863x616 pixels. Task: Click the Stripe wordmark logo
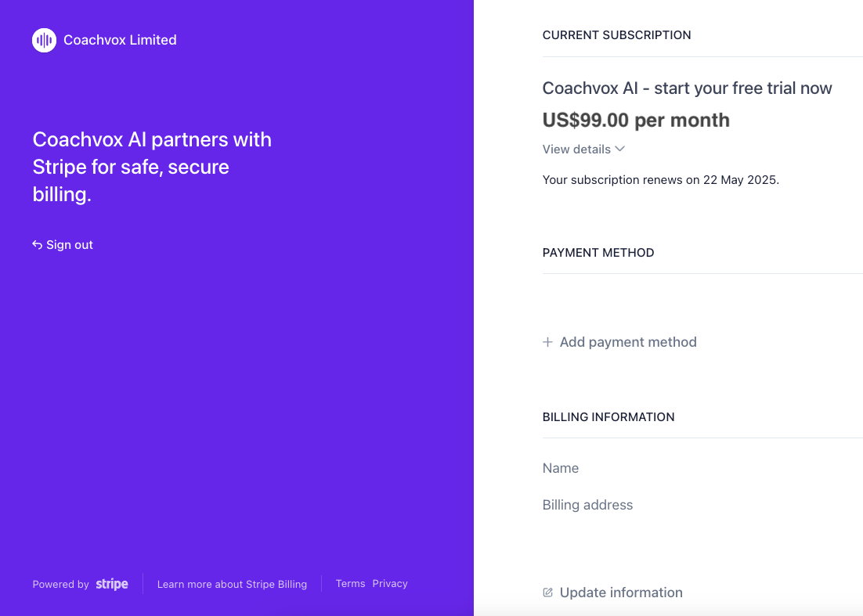[x=112, y=584]
